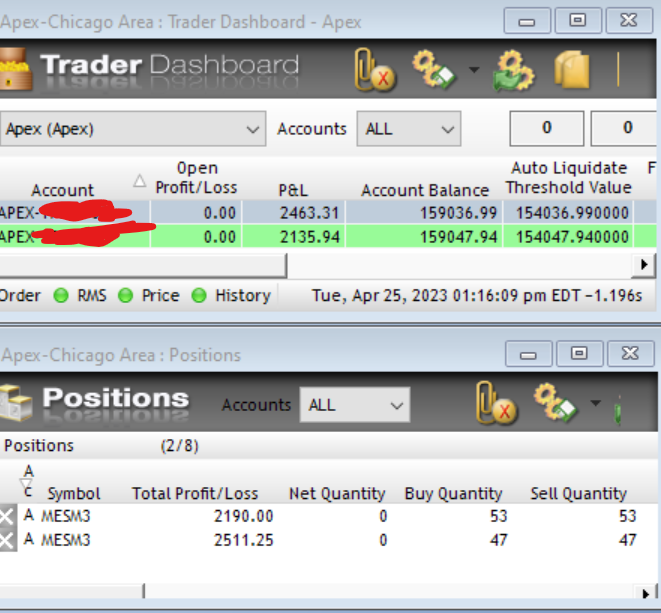Open Accounts ALL dropdown in Trader Dashboard
This screenshot has height=613, width=661.
coord(409,129)
